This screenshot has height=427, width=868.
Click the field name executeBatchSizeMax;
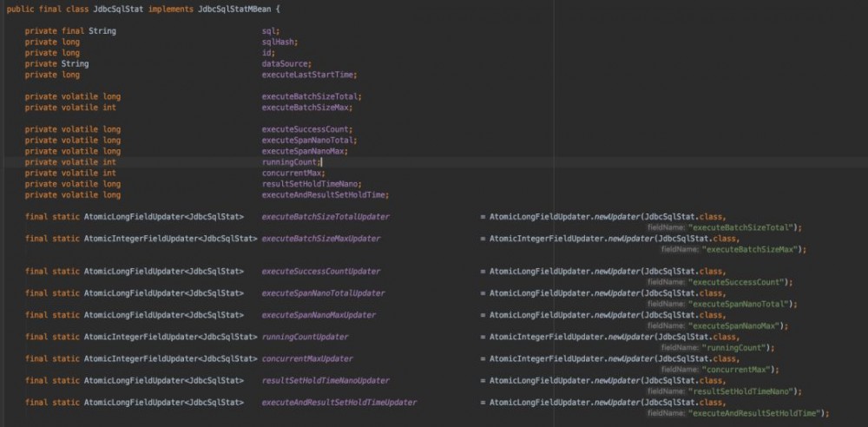pos(307,108)
